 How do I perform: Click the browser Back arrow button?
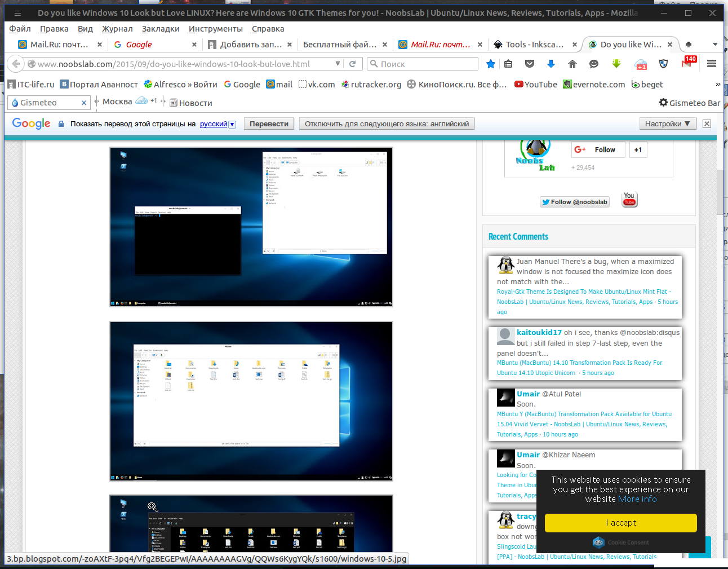[x=16, y=64]
